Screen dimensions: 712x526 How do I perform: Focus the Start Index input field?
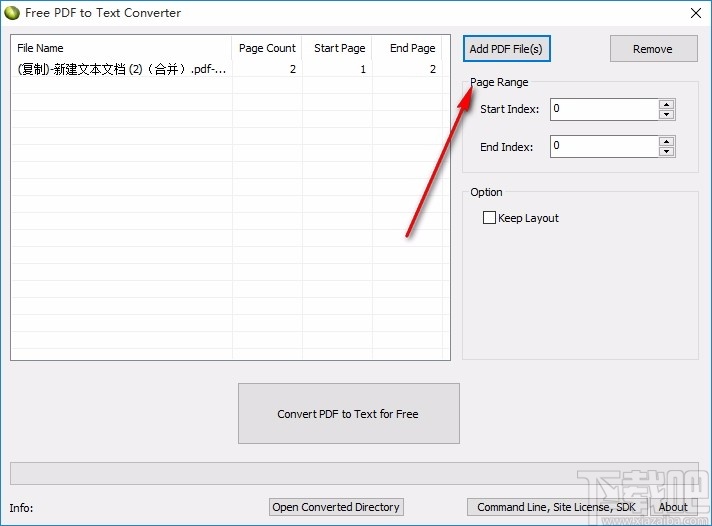coord(604,109)
